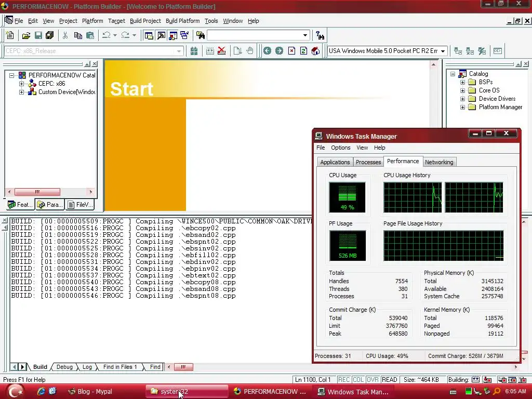Click the Open folder toolbar icon
Viewport: 532px width, 399px height.
[x=26, y=35]
